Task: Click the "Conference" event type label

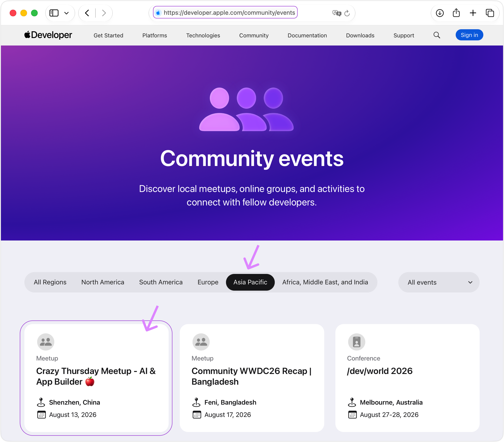Action: pos(363,358)
